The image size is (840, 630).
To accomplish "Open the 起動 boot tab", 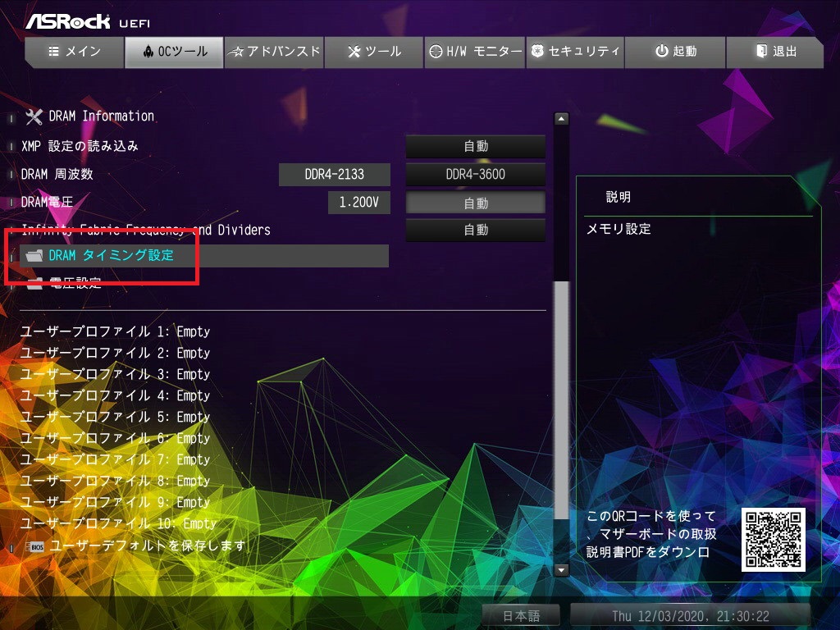I will [675, 52].
